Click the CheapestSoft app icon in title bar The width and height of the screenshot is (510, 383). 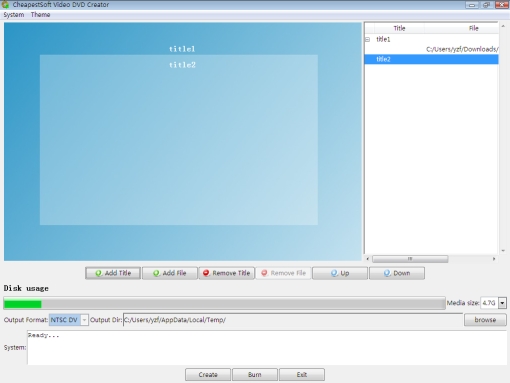5,4
